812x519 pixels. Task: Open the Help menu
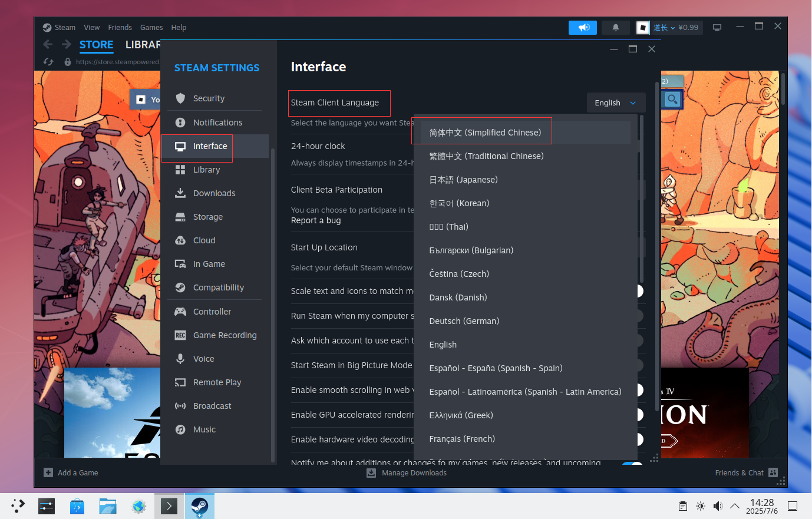[179, 28]
